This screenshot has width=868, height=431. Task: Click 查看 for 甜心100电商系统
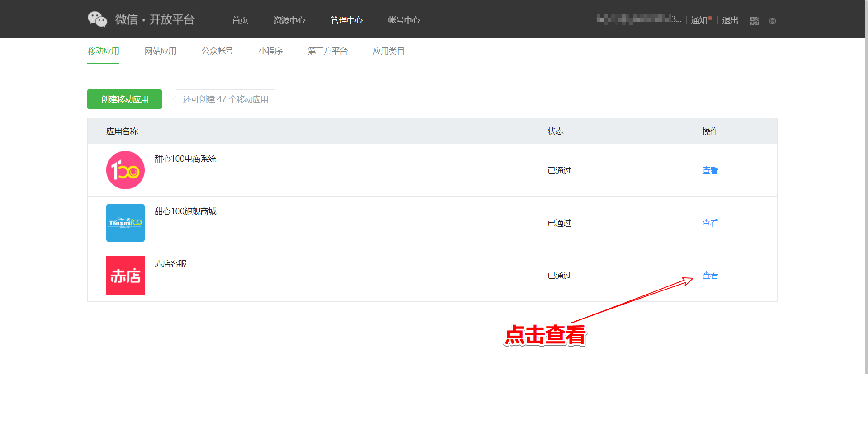tap(710, 170)
